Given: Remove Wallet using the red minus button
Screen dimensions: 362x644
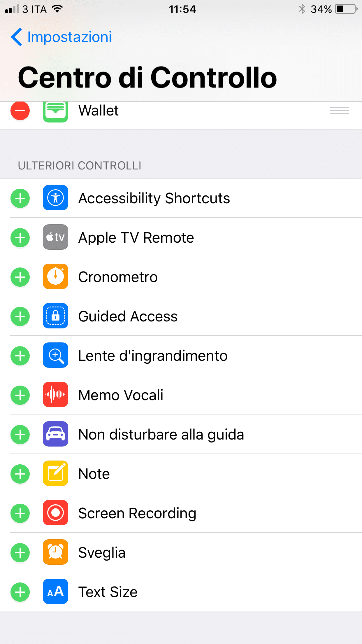Looking at the screenshot, I should tap(20, 111).
